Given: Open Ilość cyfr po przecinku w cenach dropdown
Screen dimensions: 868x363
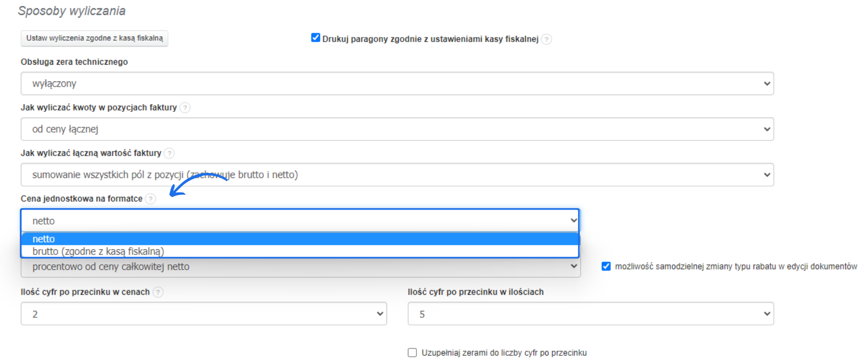Looking at the screenshot, I should 203,314.
